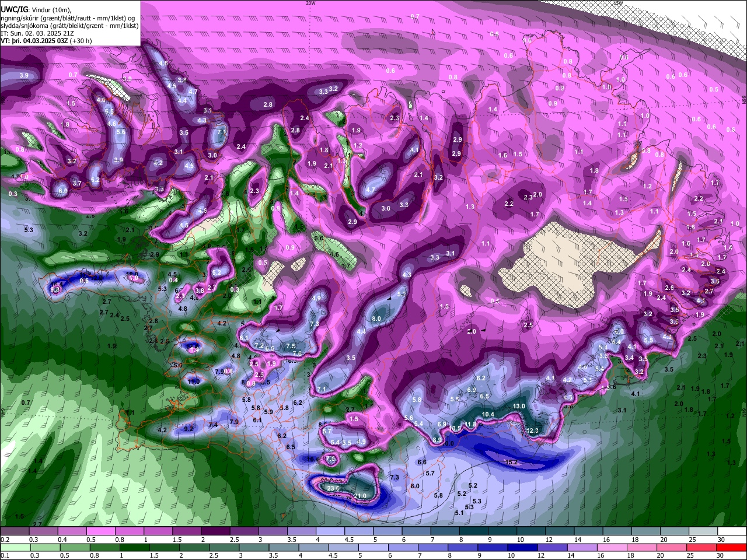
Task: Click the bright pink snow swatch between 0.5 and 0.8
Action: [100, 531]
